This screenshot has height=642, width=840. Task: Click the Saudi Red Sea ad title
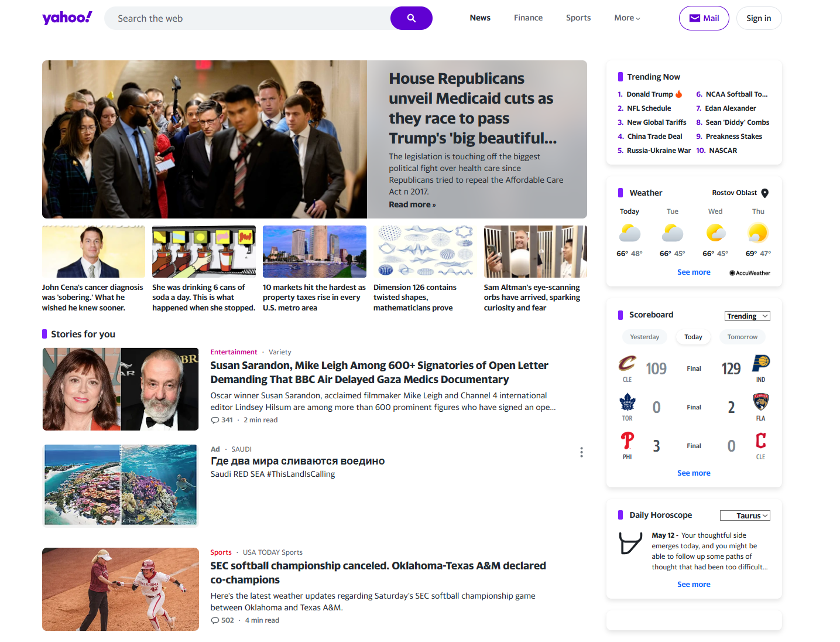tap(297, 461)
